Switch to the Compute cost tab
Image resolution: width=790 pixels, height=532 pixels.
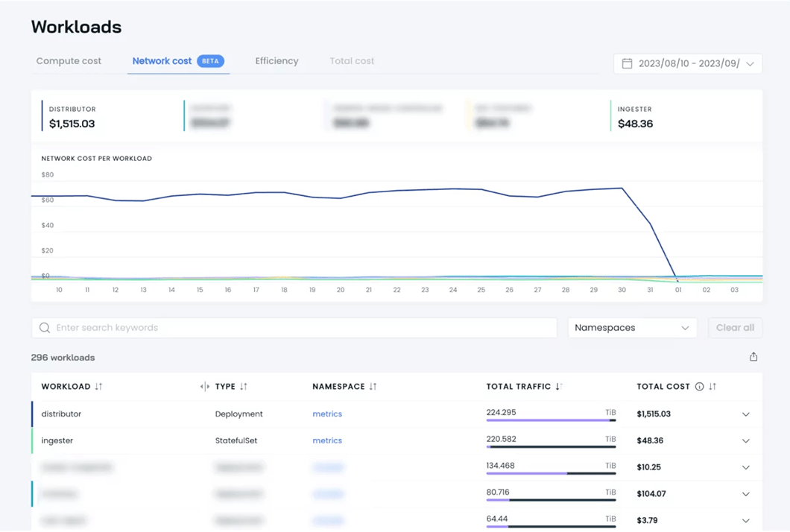[x=69, y=61]
